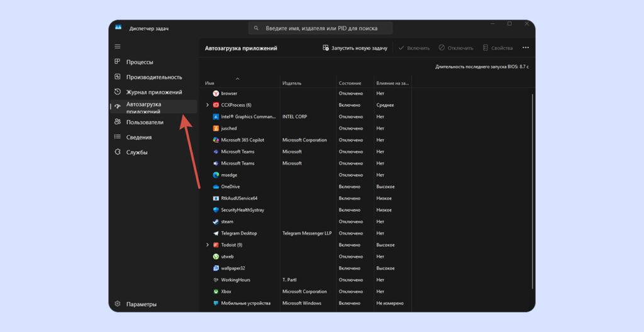Click the utweb green icon

click(216, 257)
